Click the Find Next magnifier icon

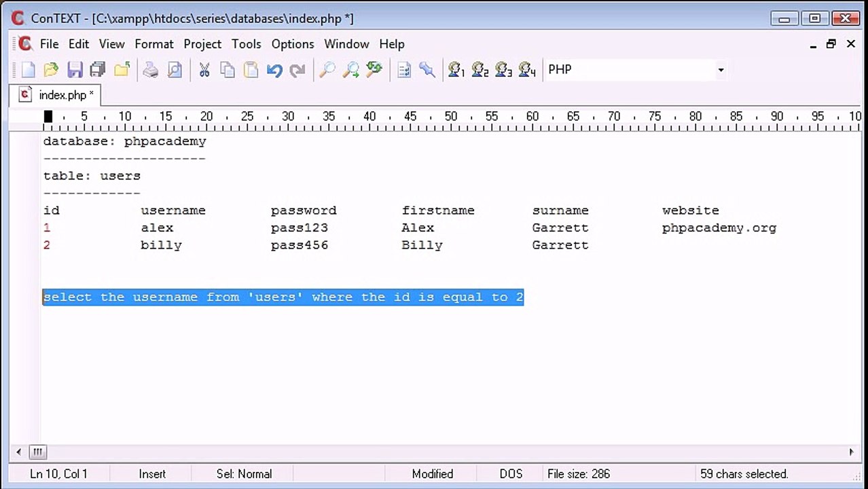tap(350, 69)
